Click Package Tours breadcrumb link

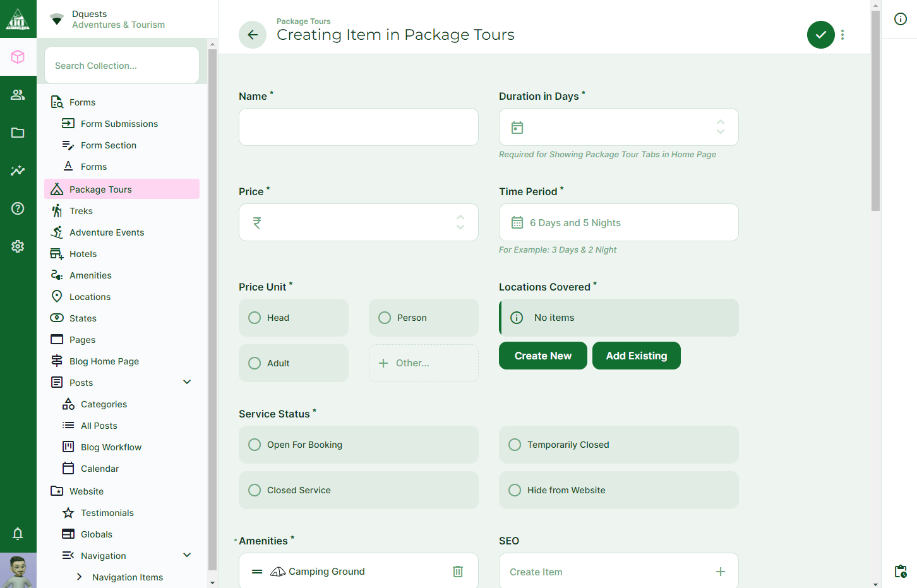coord(303,21)
